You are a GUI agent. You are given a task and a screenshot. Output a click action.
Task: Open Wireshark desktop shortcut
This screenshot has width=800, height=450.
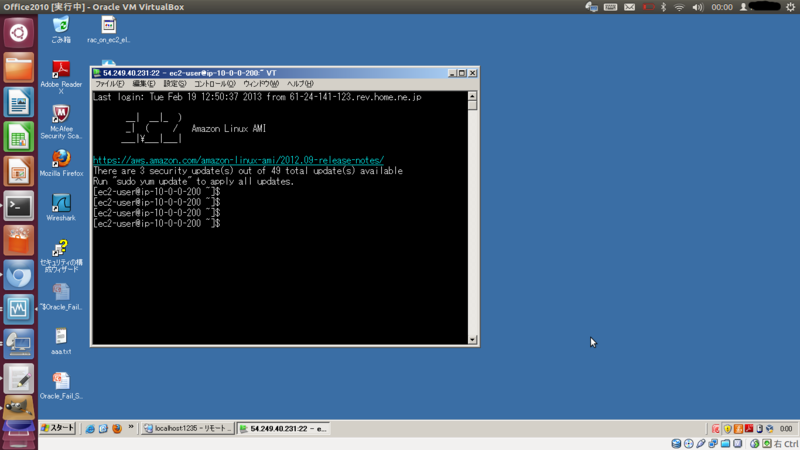61,208
